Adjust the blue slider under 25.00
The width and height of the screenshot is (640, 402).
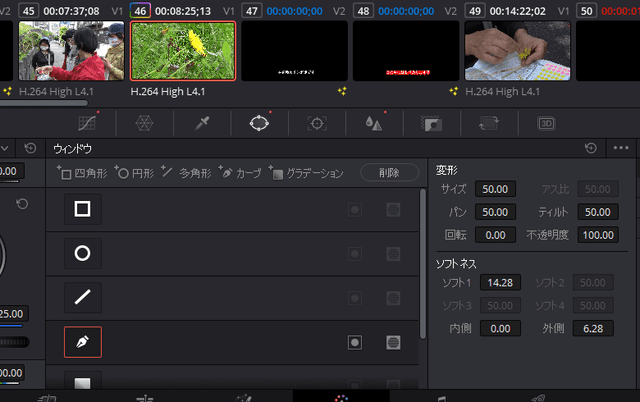tap(11, 325)
